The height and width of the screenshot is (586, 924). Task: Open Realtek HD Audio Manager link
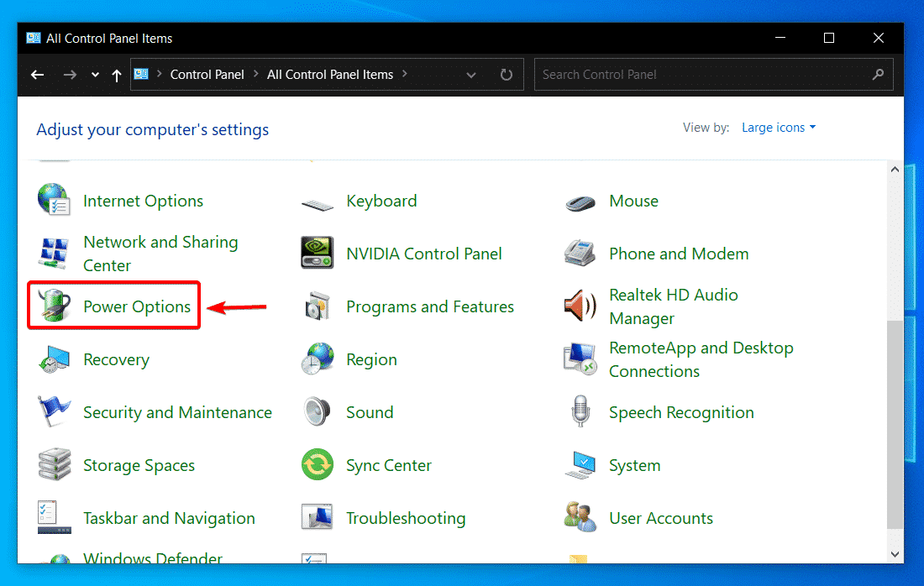click(x=674, y=306)
